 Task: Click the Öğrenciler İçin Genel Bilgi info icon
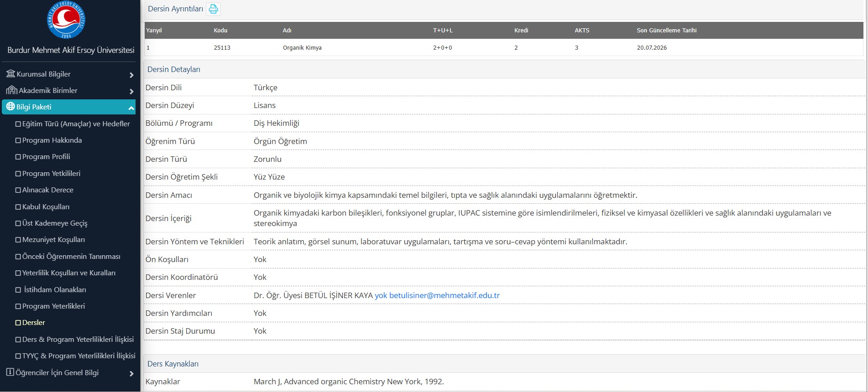coord(10,372)
